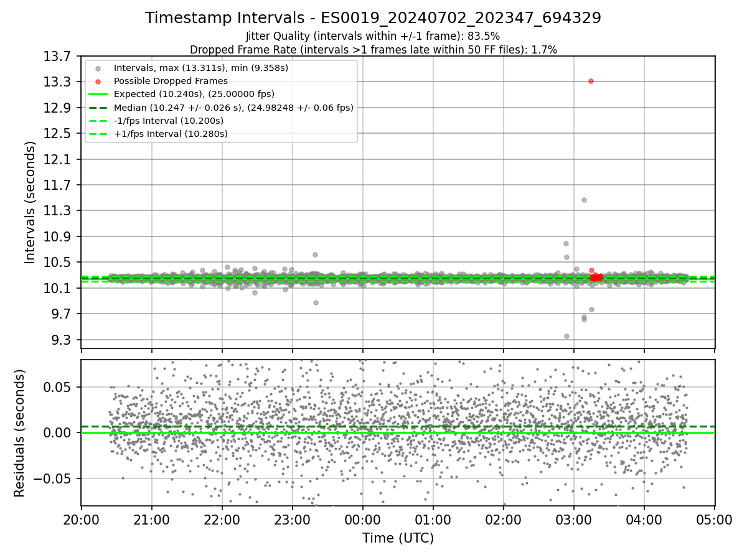Click the red dropped-frames cluster after 03:00
This screenshot has height=560, width=747.
pos(596,277)
